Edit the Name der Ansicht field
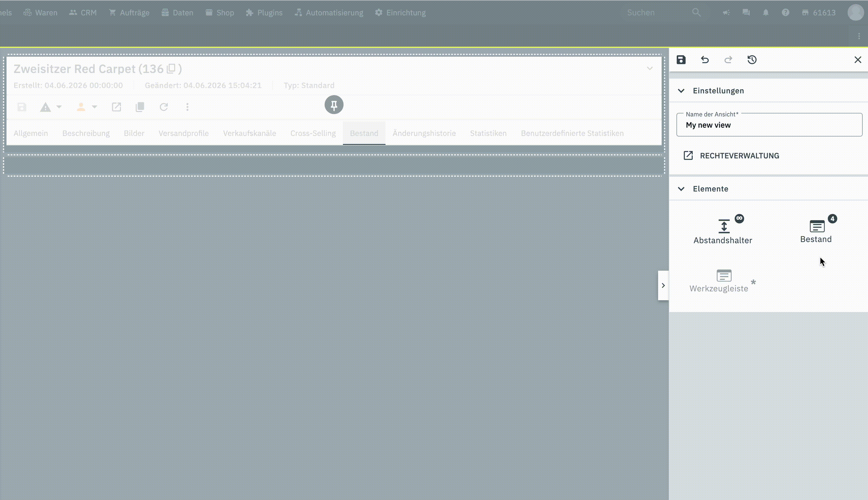This screenshot has width=868, height=500. pyautogui.click(x=769, y=125)
